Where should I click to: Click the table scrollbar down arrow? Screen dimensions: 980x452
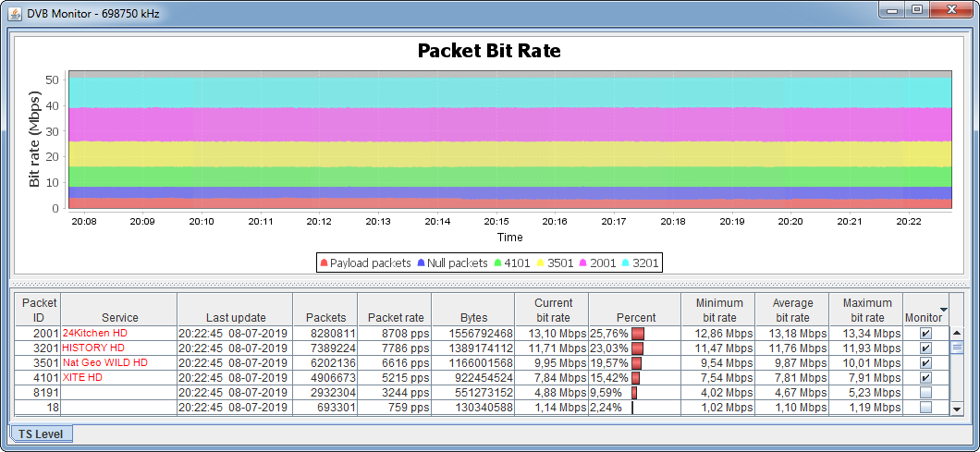958,409
